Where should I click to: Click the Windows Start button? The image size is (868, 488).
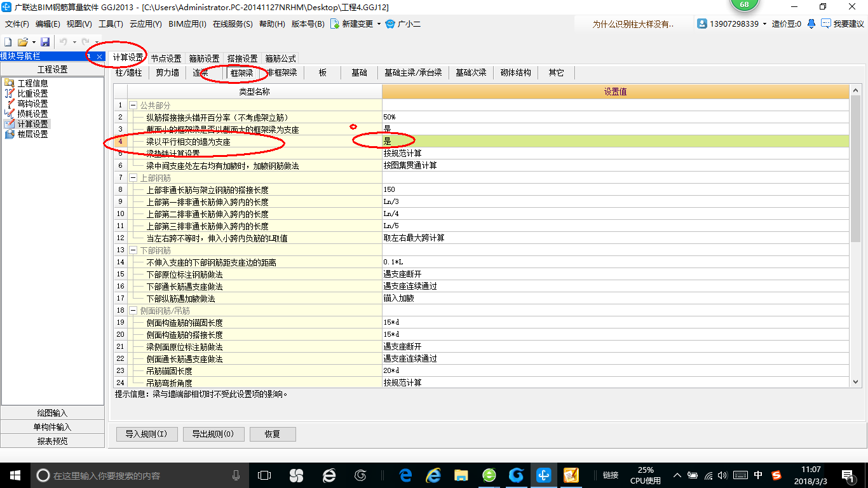click(14, 475)
